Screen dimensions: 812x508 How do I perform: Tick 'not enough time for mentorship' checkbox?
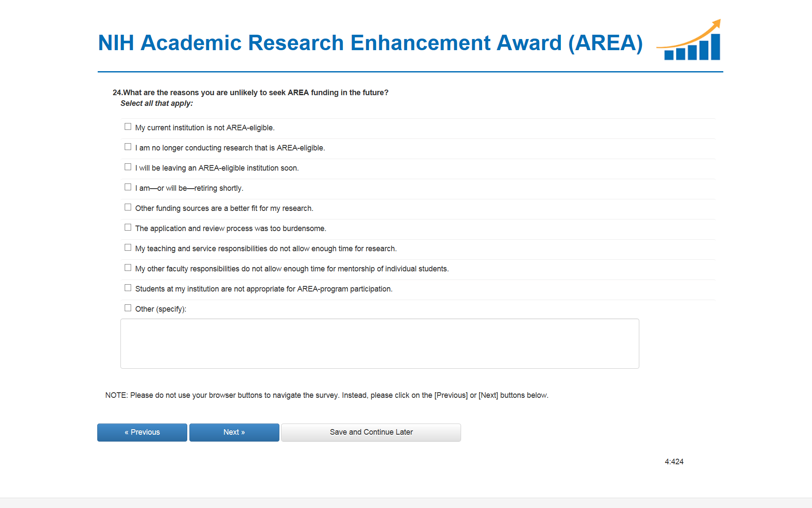128,268
